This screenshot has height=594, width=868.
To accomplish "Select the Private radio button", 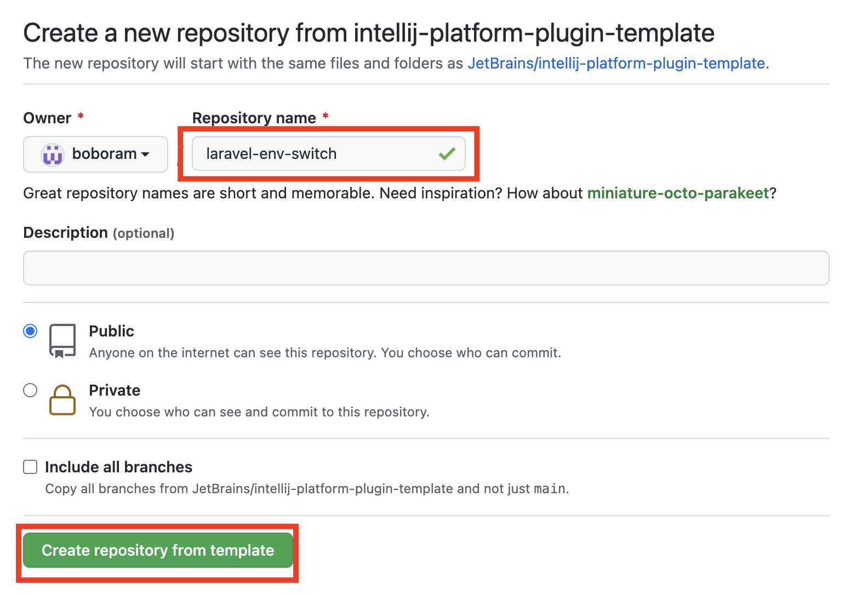I will point(30,390).
